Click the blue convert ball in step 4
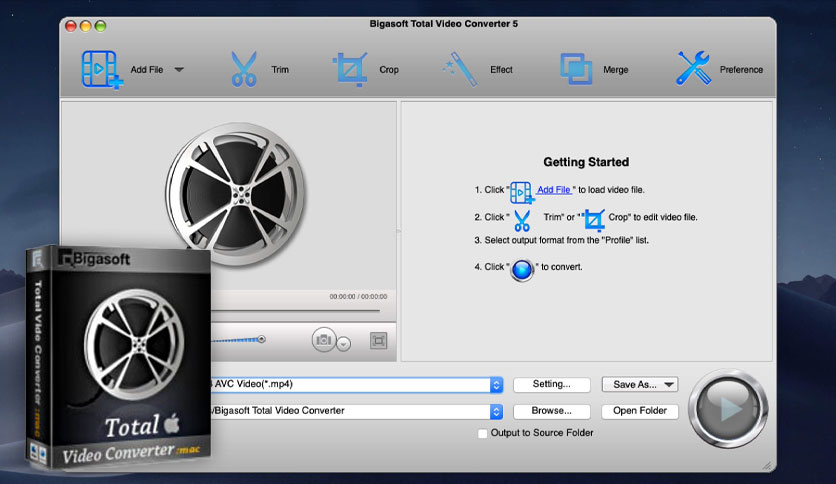Image resolution: width=836 pixels, height=484 pixels. tap(522, 270)
